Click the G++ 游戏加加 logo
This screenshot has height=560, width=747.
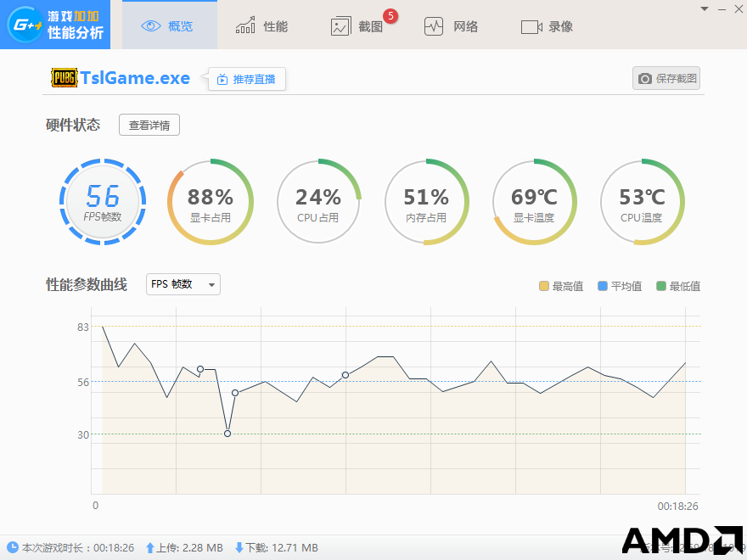tap(55, 25)
